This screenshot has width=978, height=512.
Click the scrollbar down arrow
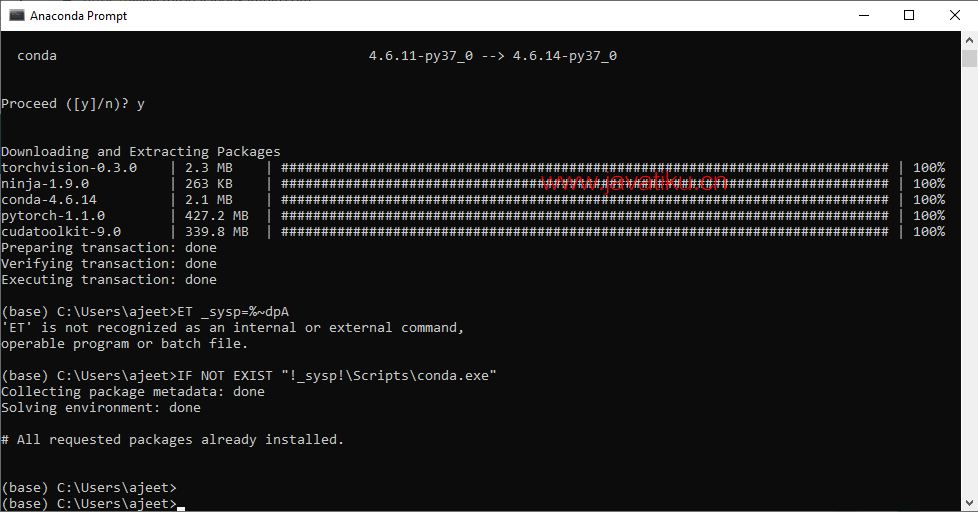pos(969,503)
